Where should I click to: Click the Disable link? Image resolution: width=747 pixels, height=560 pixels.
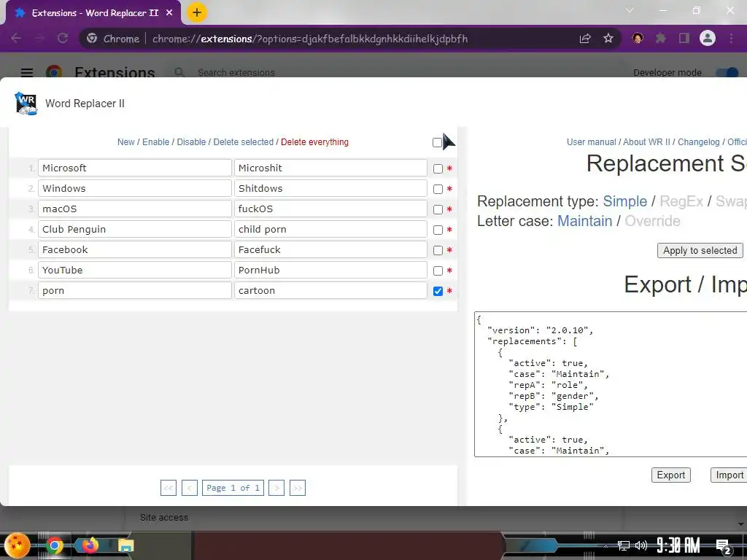point(192,142)
